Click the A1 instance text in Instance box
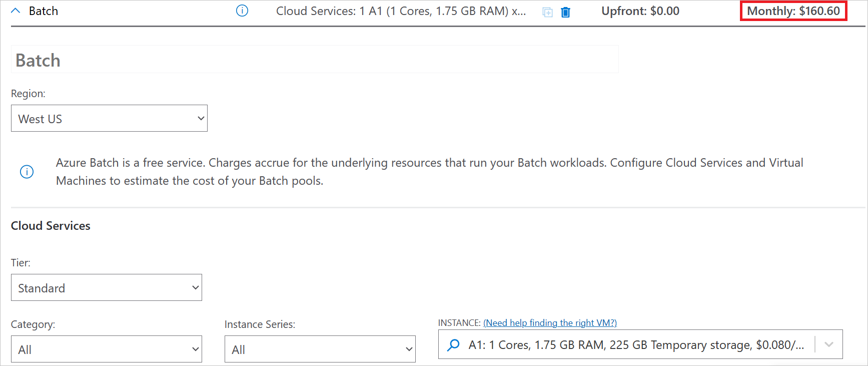868x366 pixels. point(635,344)
